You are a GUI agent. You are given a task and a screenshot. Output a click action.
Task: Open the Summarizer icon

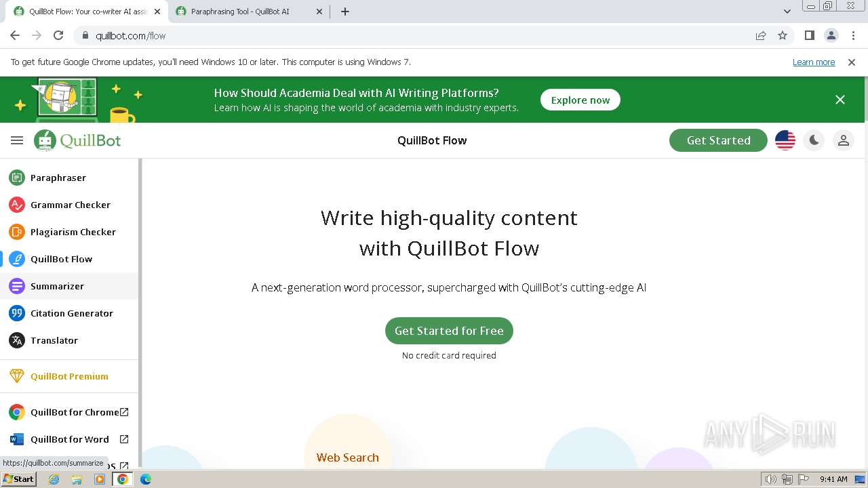coord(17,286)
